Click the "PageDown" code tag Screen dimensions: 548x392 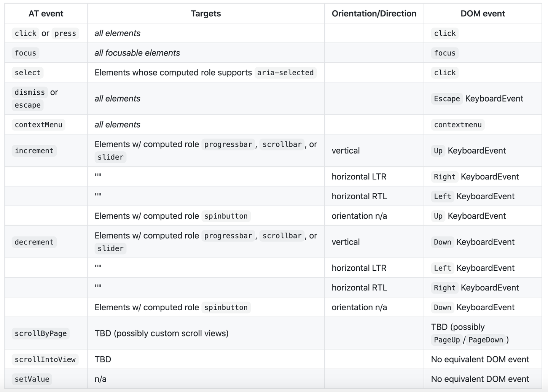(486, 340)
